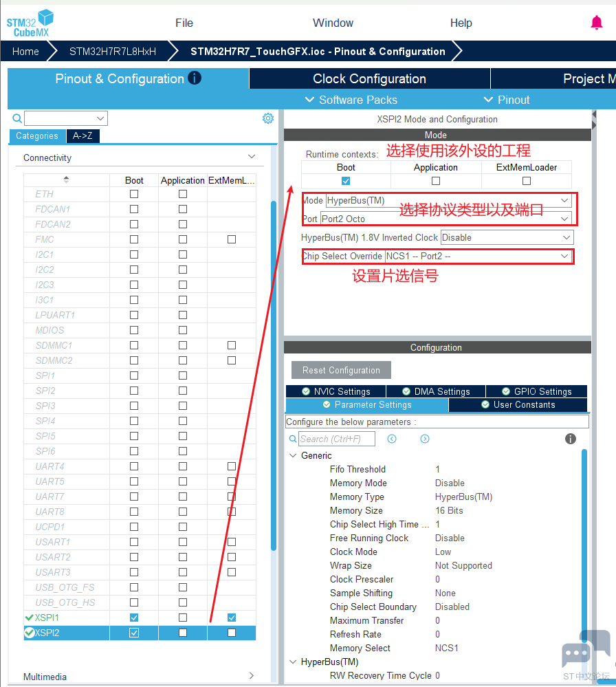Open the File menu

coord(184,23)
